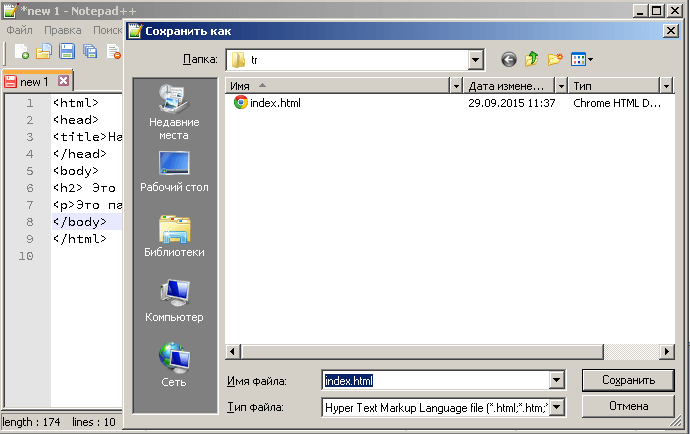Click the Отмена button
Screen dimensions: 690x434
tap(628, 407)
